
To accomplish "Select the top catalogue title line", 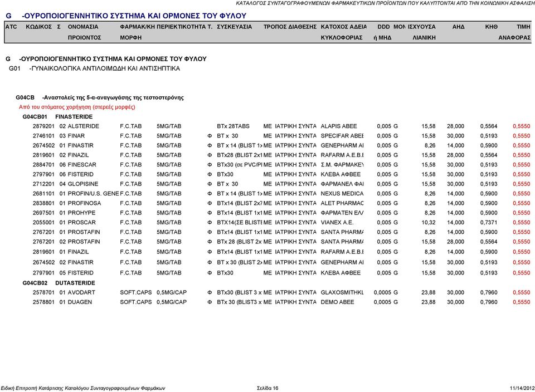I will point(385,3).
